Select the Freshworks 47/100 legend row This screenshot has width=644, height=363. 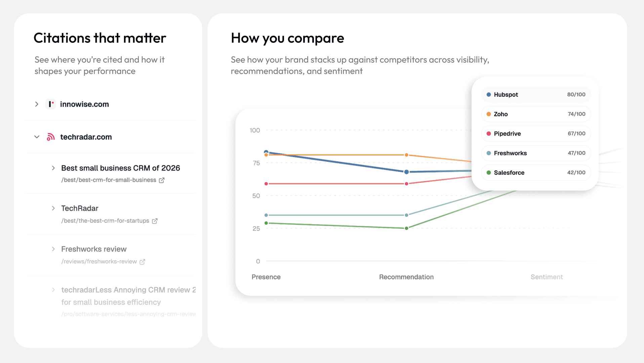[x=536, y=153]
